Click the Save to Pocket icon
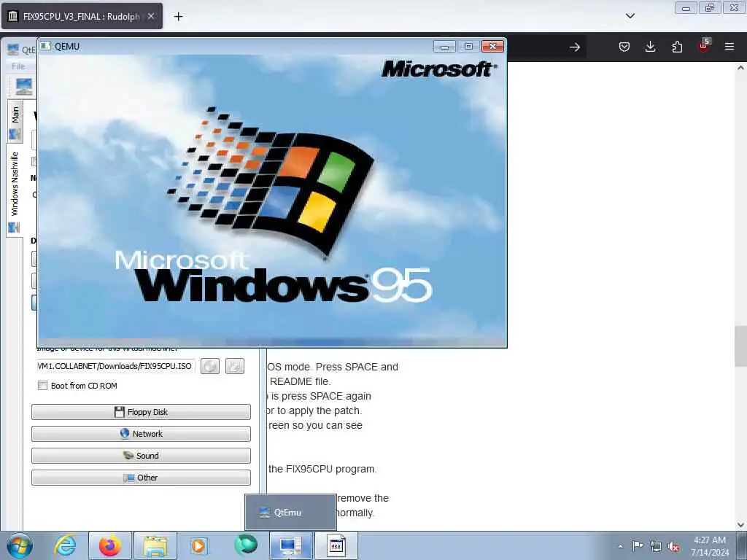747x560 pixels. 624,47
